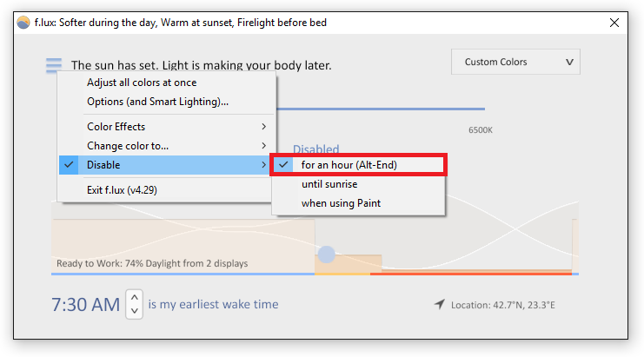Click the blue circle on the daylight timeline
The height and width of the screenshot is (357, 644).
click(327, 255)
